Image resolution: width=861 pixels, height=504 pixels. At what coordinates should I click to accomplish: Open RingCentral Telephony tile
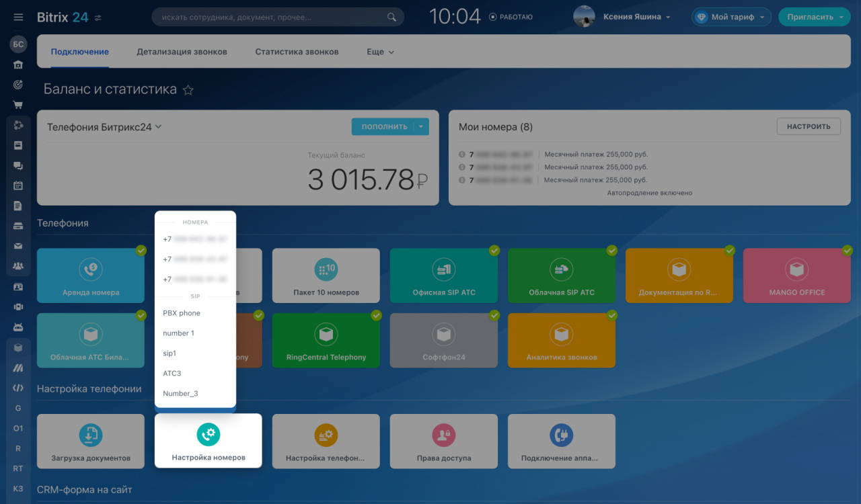[x=326, y=340]
